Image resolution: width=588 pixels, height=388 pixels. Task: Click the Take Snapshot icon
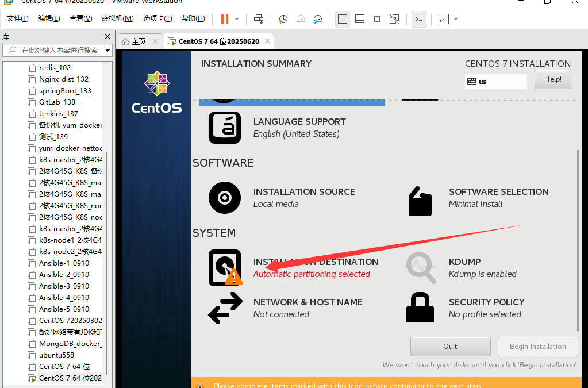(282, 19)
